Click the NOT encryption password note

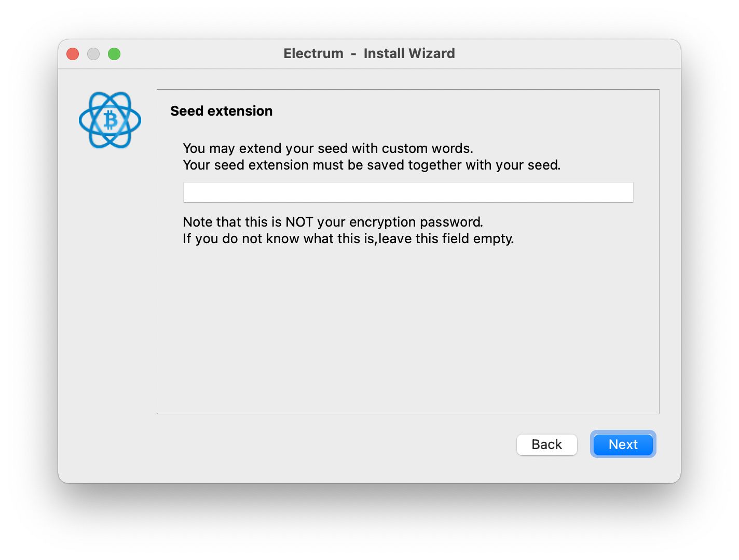pyautogui.click(x=332, y=222)
